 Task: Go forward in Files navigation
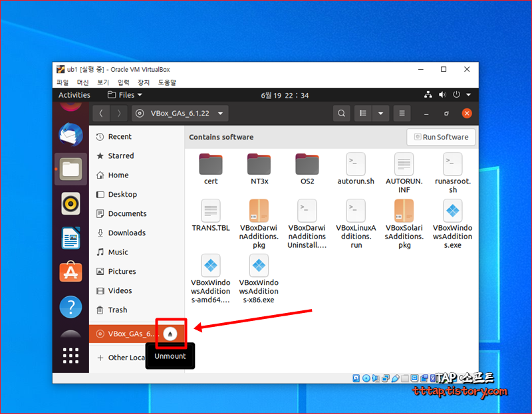click(119, 113)
